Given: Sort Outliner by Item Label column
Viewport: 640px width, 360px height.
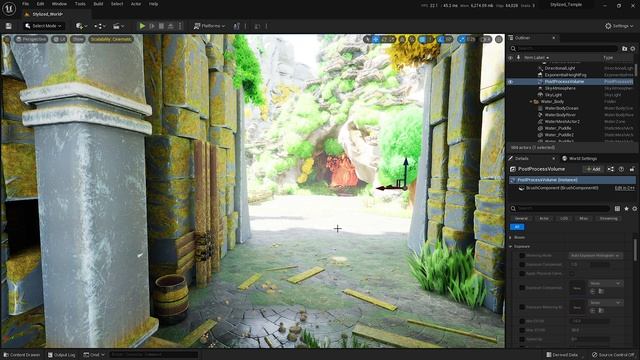Looking at the screenshot, I should point(536,58).
